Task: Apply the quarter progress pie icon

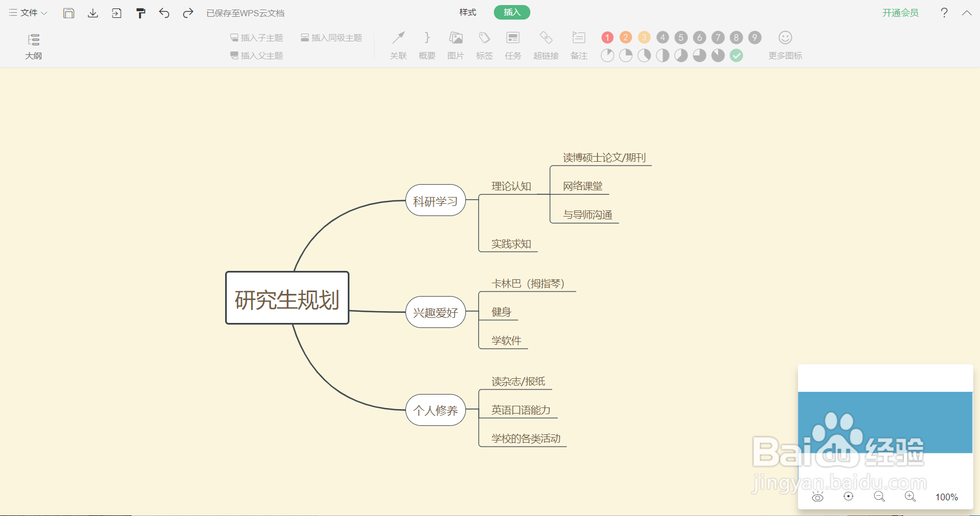Action: 626,55
